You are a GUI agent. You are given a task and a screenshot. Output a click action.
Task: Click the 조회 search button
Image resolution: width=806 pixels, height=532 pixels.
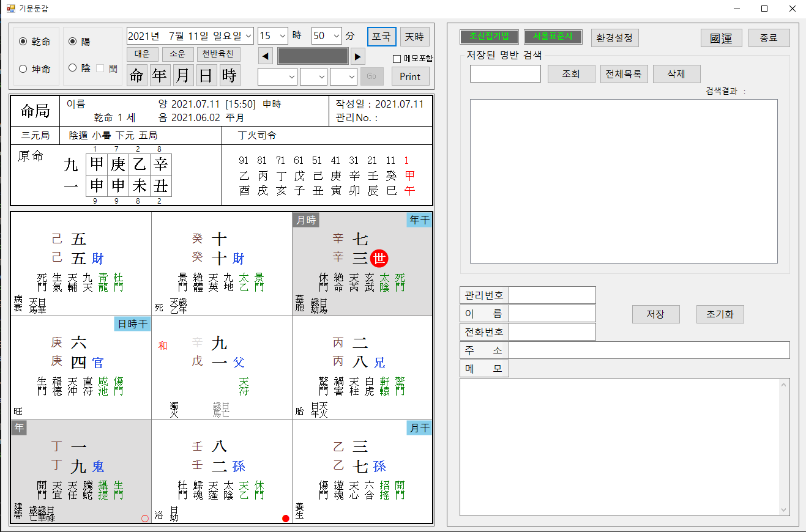coord(571,74)
